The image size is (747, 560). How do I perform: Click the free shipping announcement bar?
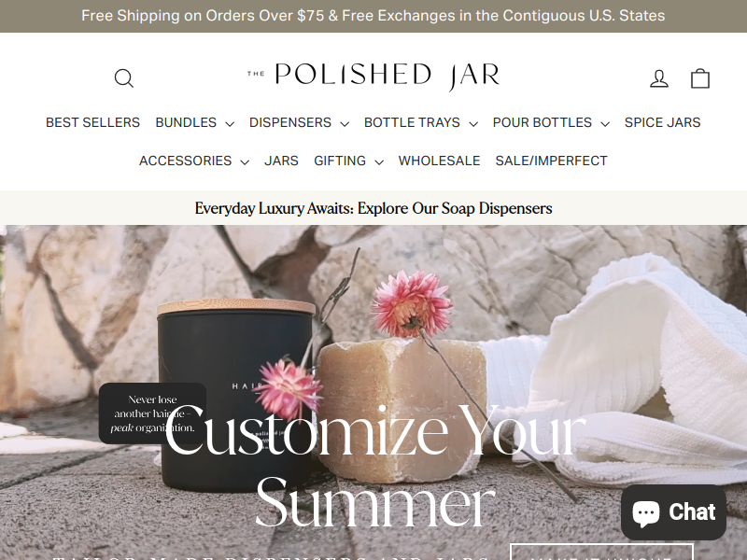point(373,16)
